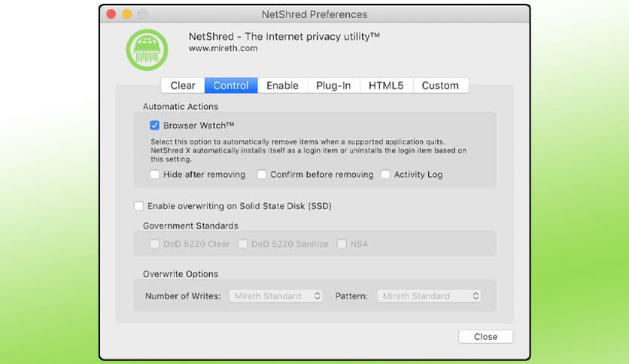Check the DoD 5220 Clear option
The height and width of the screenshot is (364, 629).
(155, 244)
